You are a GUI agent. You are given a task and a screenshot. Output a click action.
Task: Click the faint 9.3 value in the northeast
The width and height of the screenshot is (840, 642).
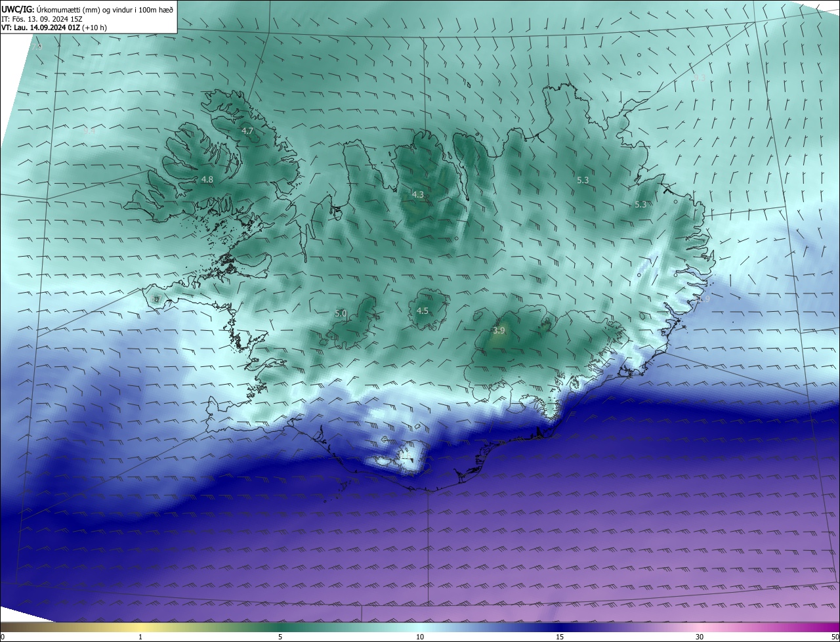tap(700, 77)
